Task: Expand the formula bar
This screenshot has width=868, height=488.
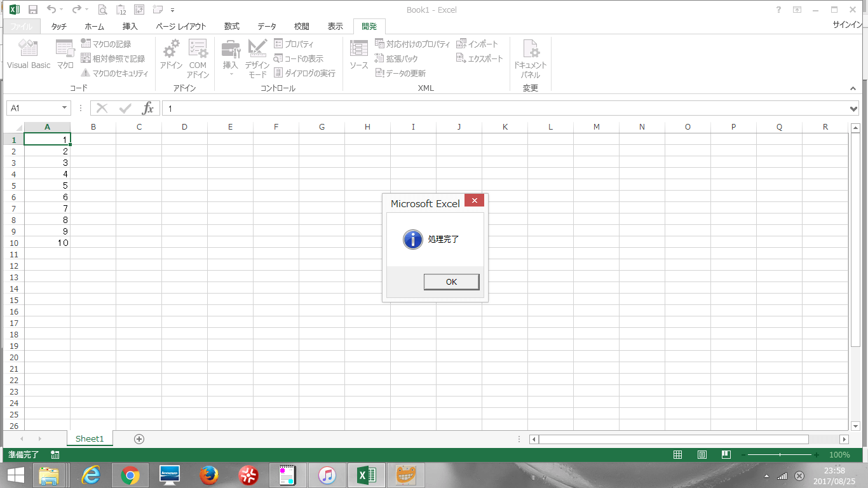Action: coord(853,109)
